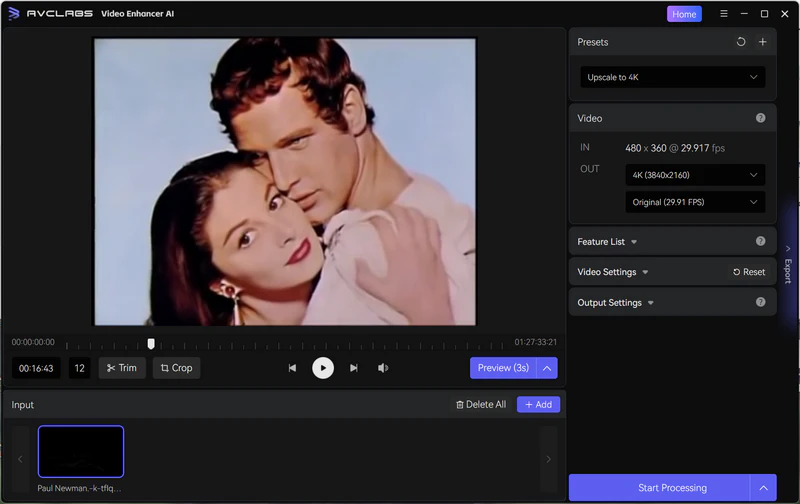Image resolution: width=800 pixels, height=504 pixels.
Task: Expand the Feature List section
Action: pyautogui.click(x=607, y=242)
